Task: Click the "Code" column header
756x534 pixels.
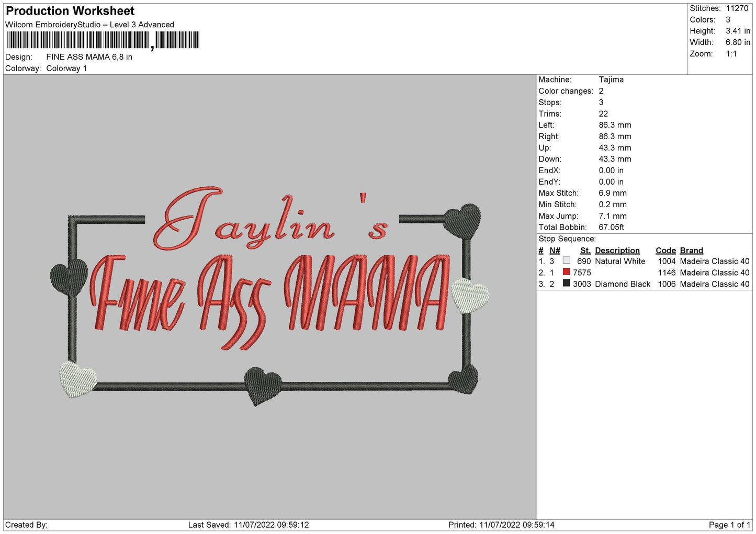Action: pyautogui.click(x=665, y=251)
